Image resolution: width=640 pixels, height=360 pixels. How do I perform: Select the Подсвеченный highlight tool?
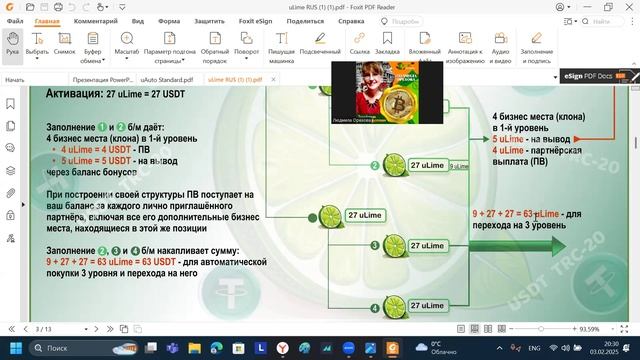320,43
